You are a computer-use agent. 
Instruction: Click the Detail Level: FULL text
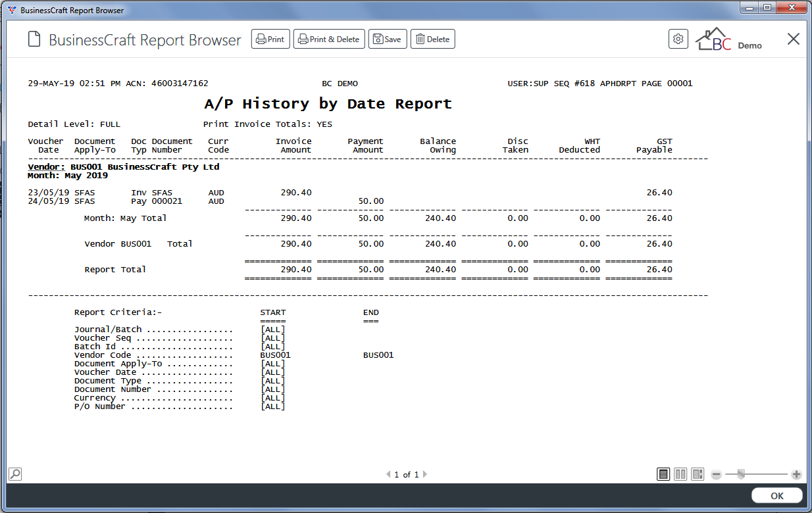pyautogui.click(x=74, y=124)
